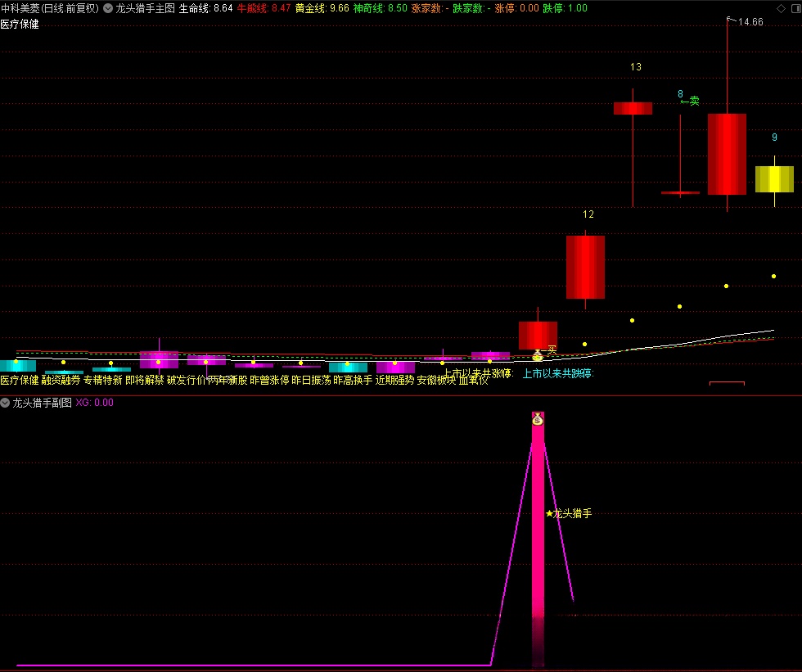Screen dimensions: 802x672
Task: Click the money bag icon atop pink spike
Action: point(537,419)
